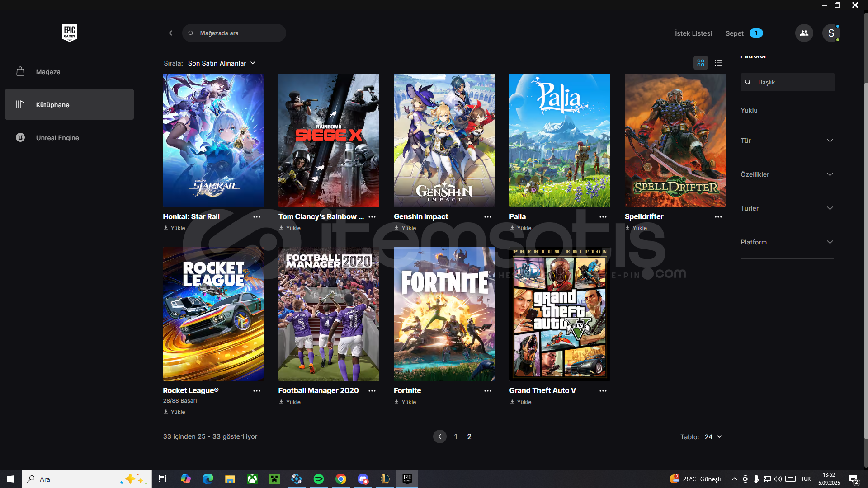Screen dimensions: 868x488
Task: Open the Sırala sort dropdown
Action: [x=222, y=63]
